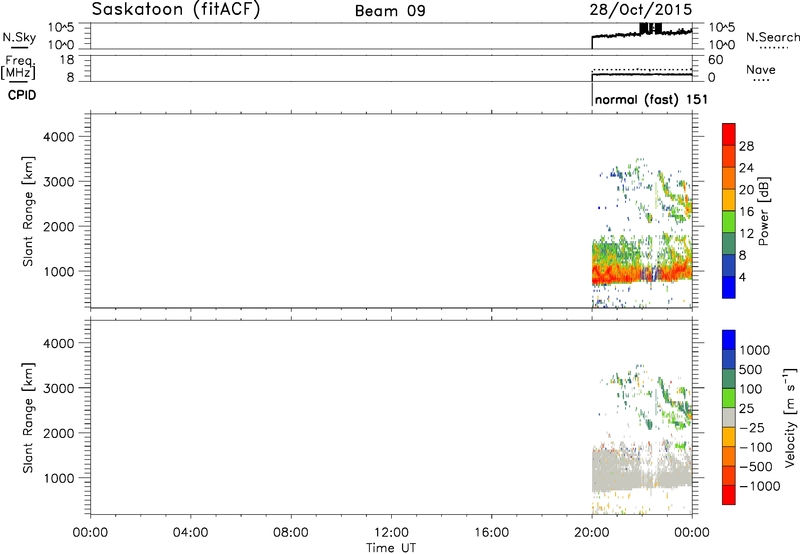
Task: Click the 'Freq. [MHz]' axis label
Action: coord(19,67)
